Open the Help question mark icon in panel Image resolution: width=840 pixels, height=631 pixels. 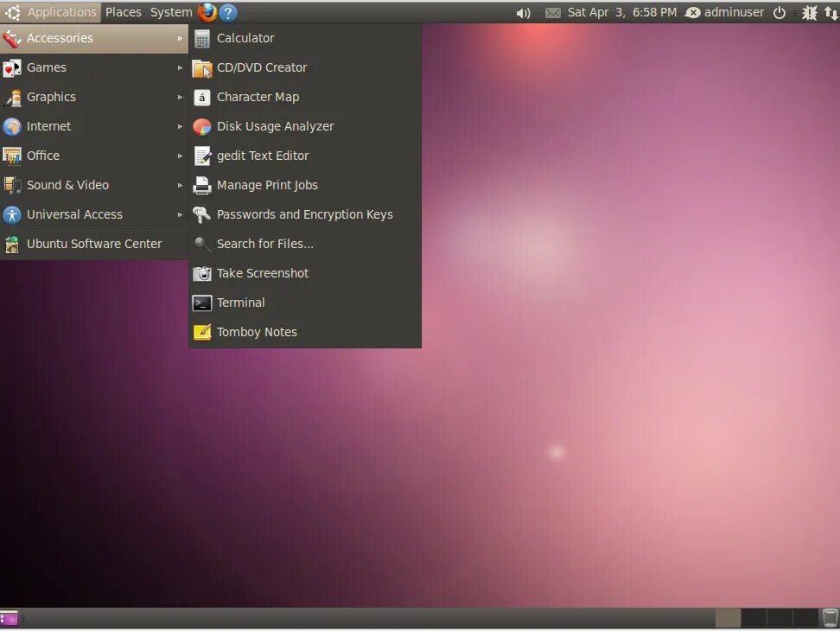pyautogui.click(x=227, y=12)
